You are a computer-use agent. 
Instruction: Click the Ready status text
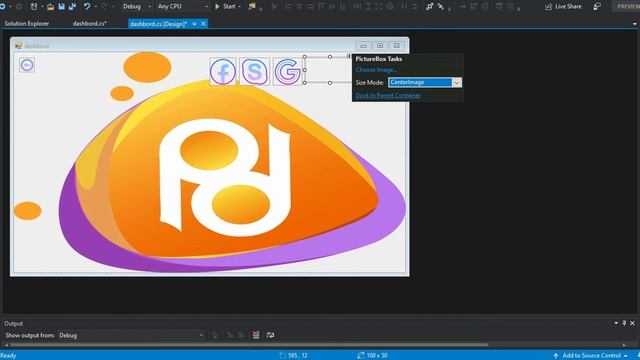coord(8,356)
